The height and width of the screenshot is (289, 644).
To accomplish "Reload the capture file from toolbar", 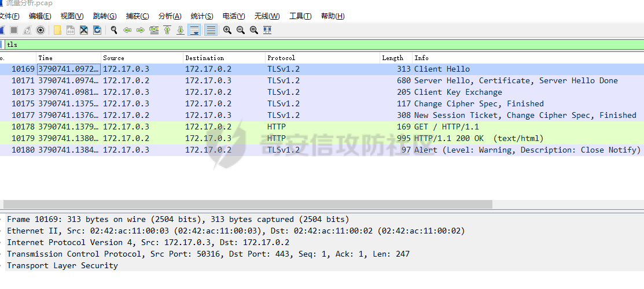I will coord(97,30).
